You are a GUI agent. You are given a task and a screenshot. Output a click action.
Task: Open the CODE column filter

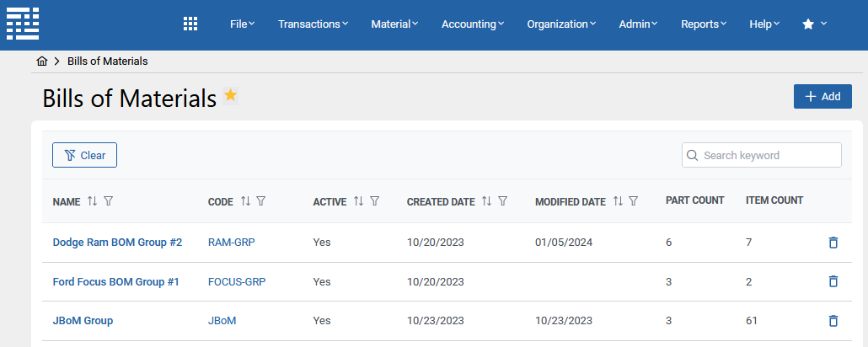click(x=260, y=201)
